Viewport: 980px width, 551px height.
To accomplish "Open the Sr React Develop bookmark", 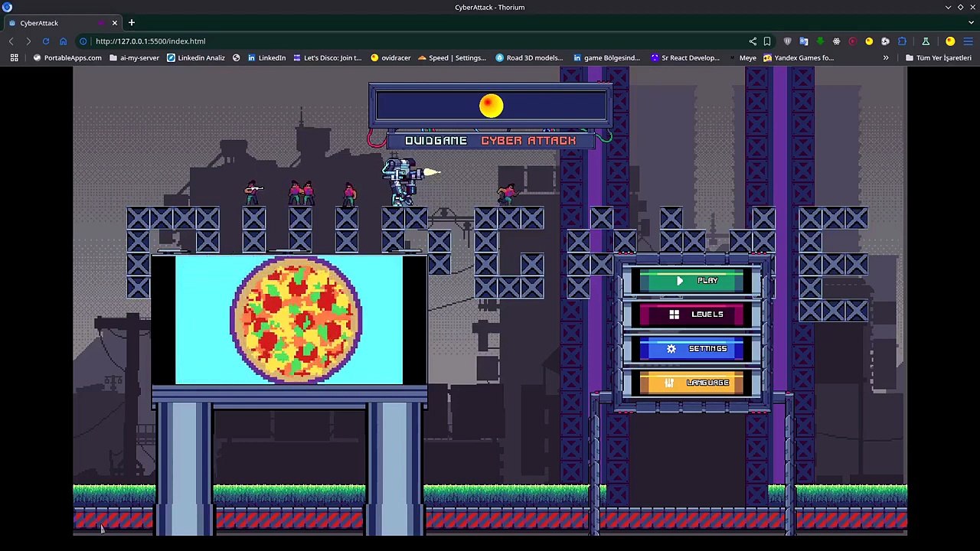I will 685,57.
